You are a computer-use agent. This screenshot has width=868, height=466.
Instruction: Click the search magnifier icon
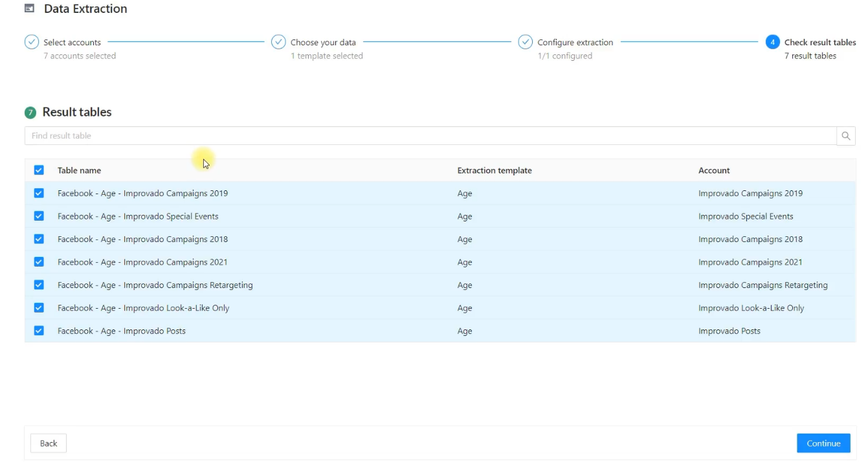pyautogui.click(x=846, y=136)
